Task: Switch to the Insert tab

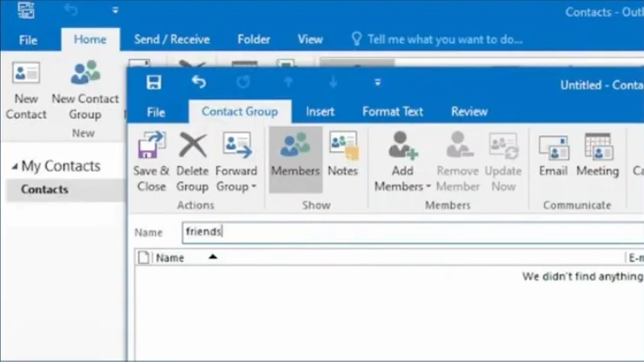Action: click(x=320, y=112)
